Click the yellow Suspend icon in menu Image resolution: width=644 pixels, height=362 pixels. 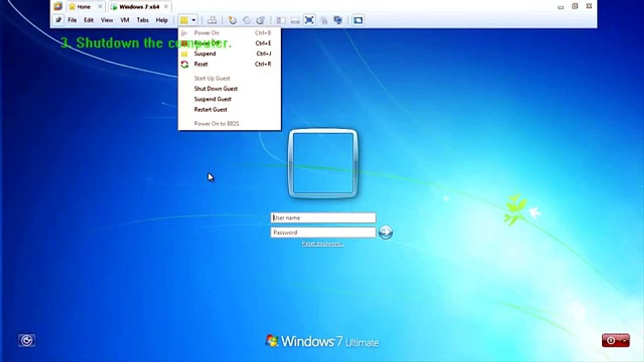point(185,54)
